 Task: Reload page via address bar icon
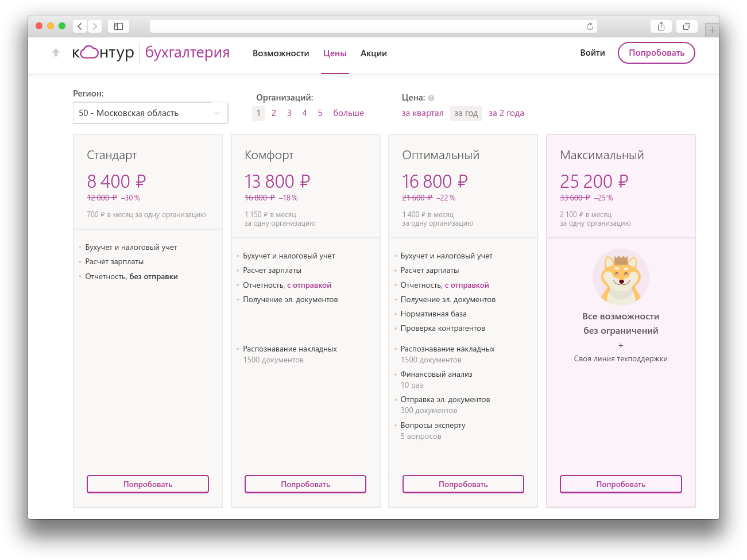[x=590, y=26]
